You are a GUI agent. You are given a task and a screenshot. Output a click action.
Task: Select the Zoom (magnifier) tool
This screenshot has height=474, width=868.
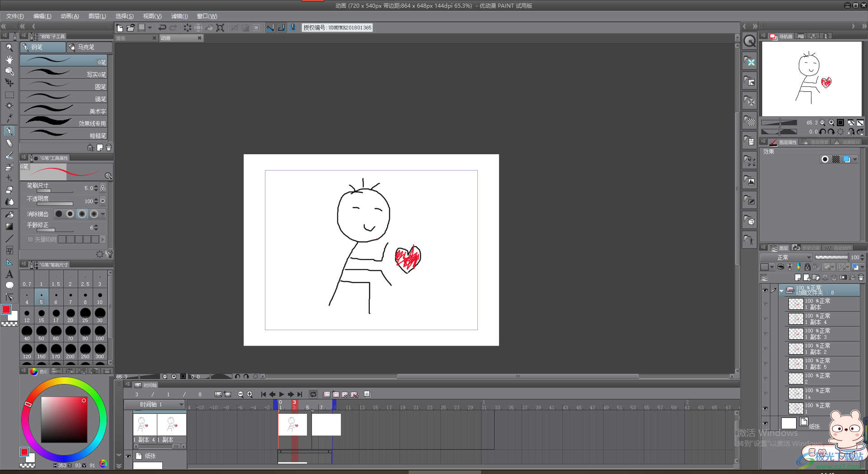pos(9,47)
